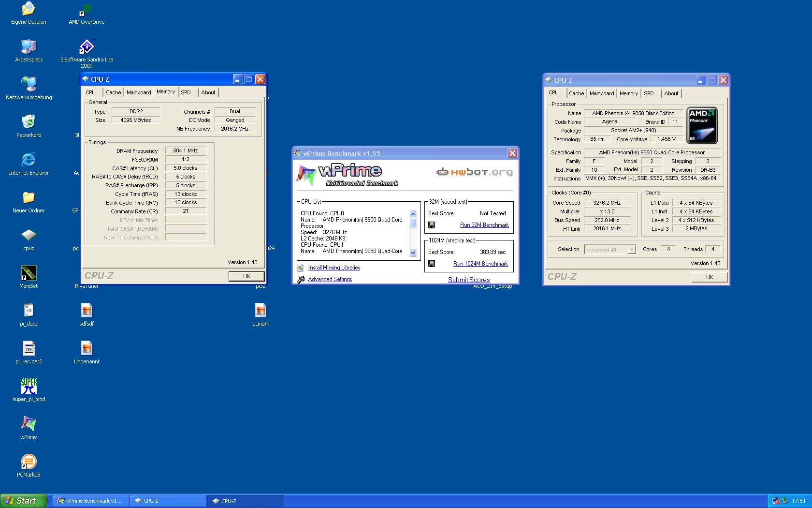
Task: Select wPrime Benchmark taskbar button
Action: click(x=90, y=501)
